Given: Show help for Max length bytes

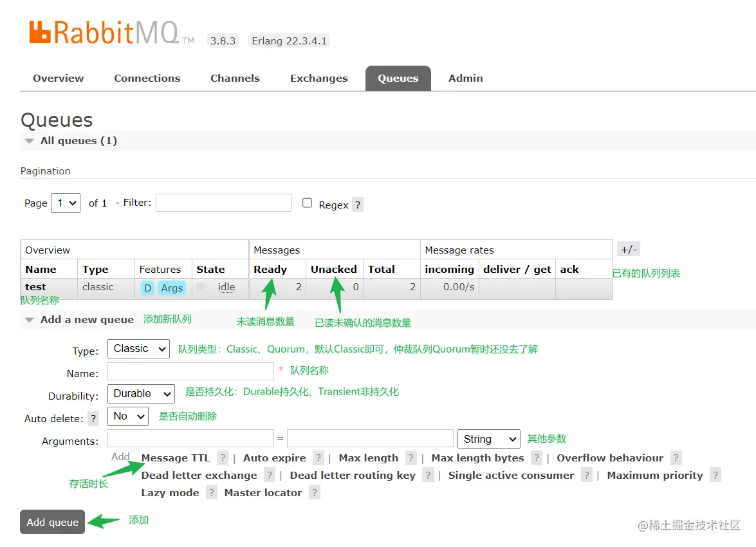Looking at the screenshot, I should tap(536, 458).
